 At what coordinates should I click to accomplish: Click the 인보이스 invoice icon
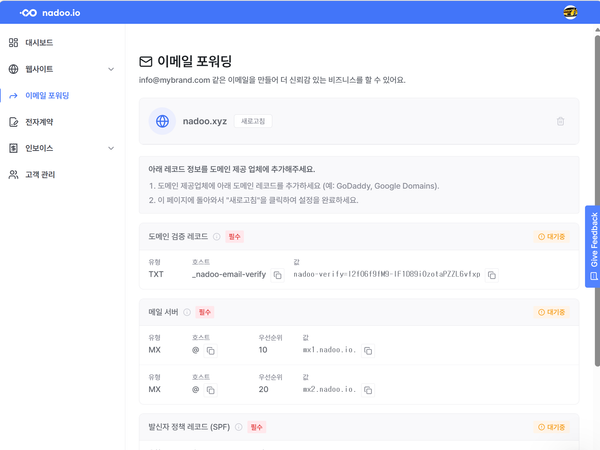(13, 148)
